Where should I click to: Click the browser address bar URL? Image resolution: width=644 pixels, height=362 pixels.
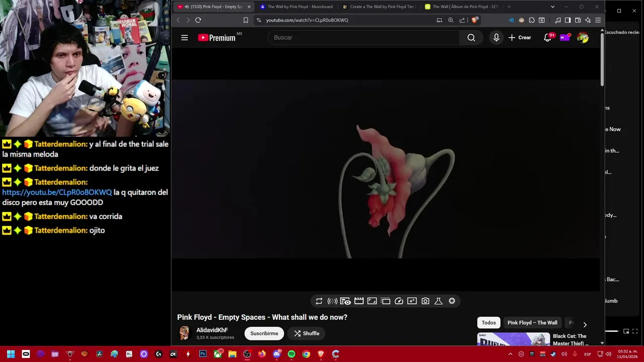(307, 20)
